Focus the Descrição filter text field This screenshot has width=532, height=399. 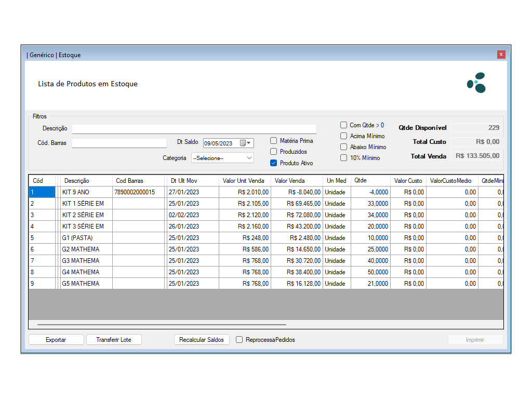point(194,129)
